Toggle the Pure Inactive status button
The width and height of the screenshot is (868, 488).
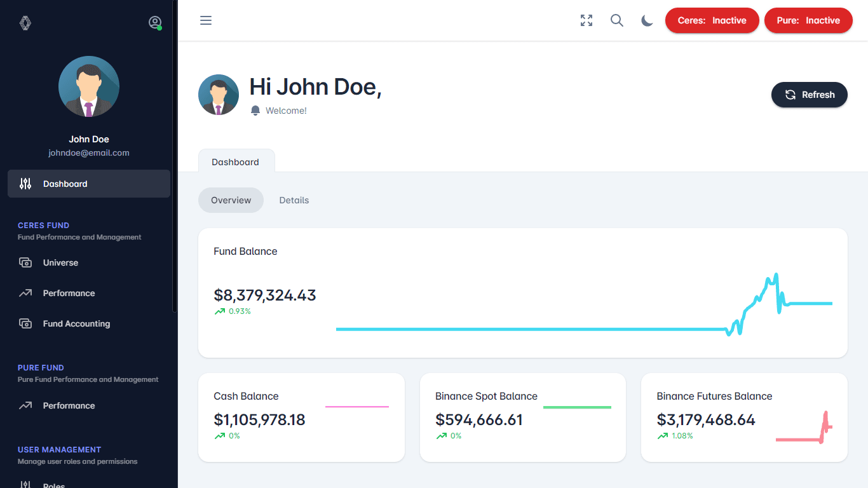[x=808, y=20]
